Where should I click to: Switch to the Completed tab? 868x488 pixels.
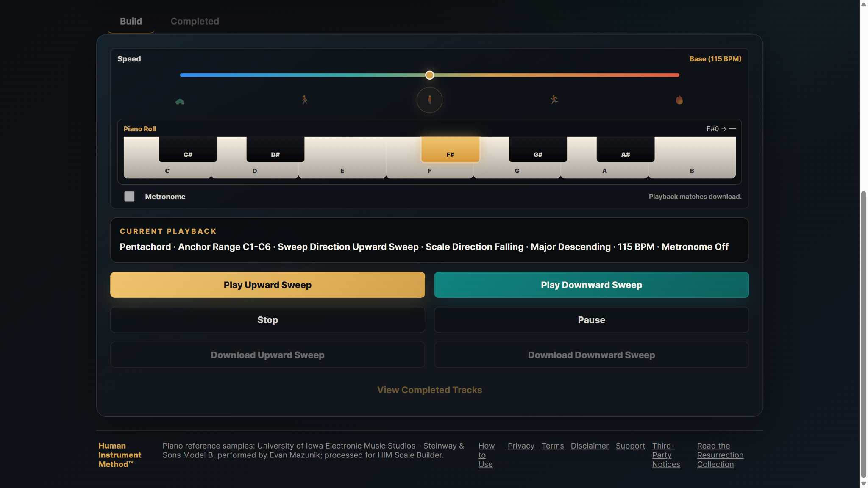(195, 21)
